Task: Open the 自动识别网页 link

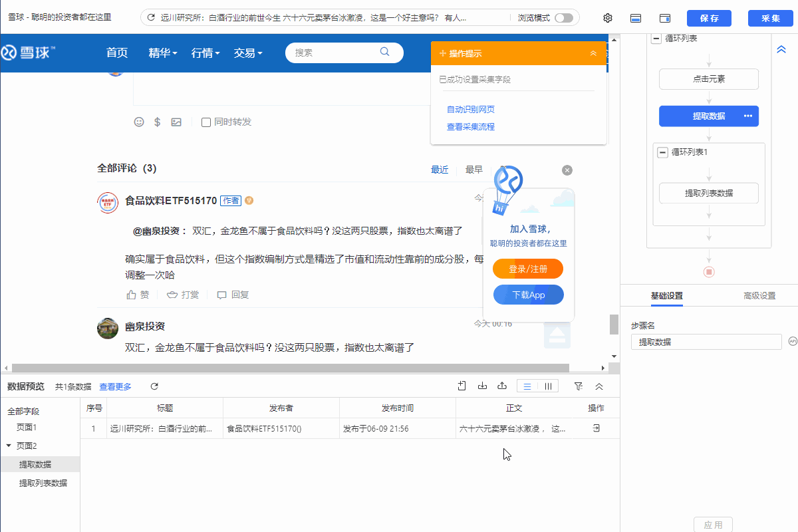Action: [x=471, y=109]
